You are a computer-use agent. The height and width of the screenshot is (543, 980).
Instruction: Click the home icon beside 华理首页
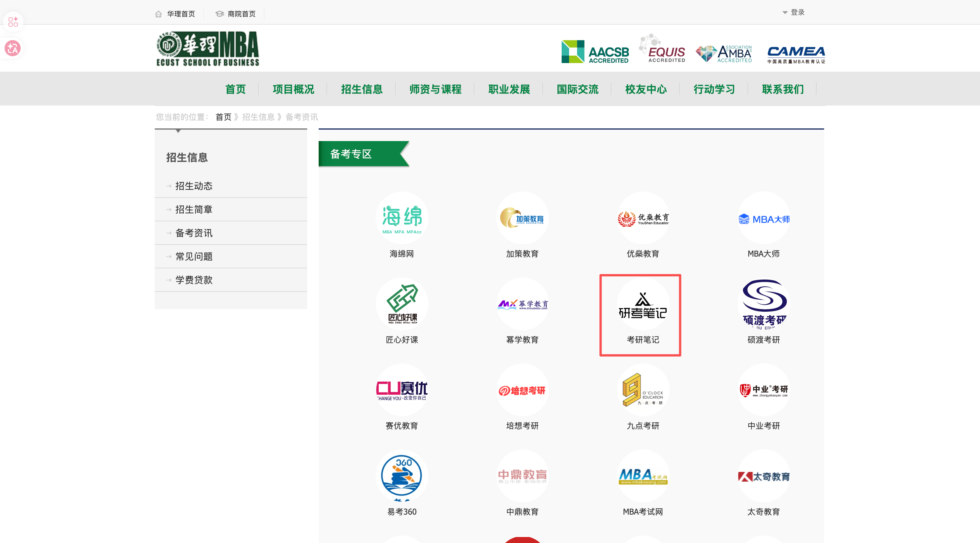(159, 14)
